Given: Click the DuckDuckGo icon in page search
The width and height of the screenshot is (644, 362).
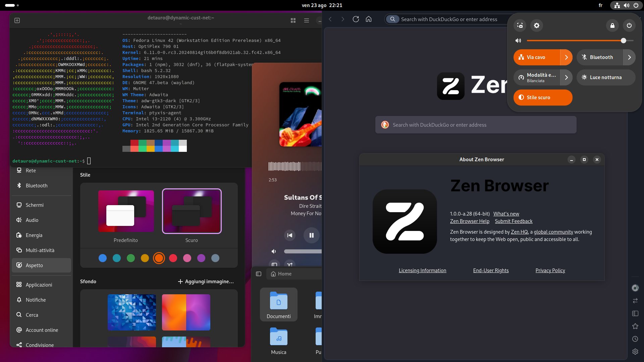Looking at the screenshot, I should coord(385,125).
